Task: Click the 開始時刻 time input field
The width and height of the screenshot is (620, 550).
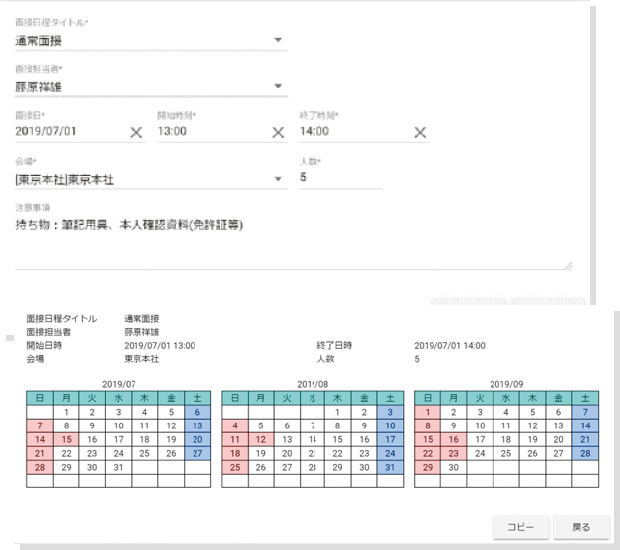Action: (x=210, y=132)
